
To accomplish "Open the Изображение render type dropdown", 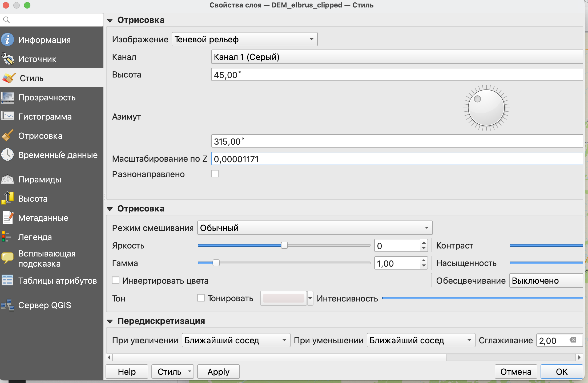I will pyautogui.click(x=244, y=39).
